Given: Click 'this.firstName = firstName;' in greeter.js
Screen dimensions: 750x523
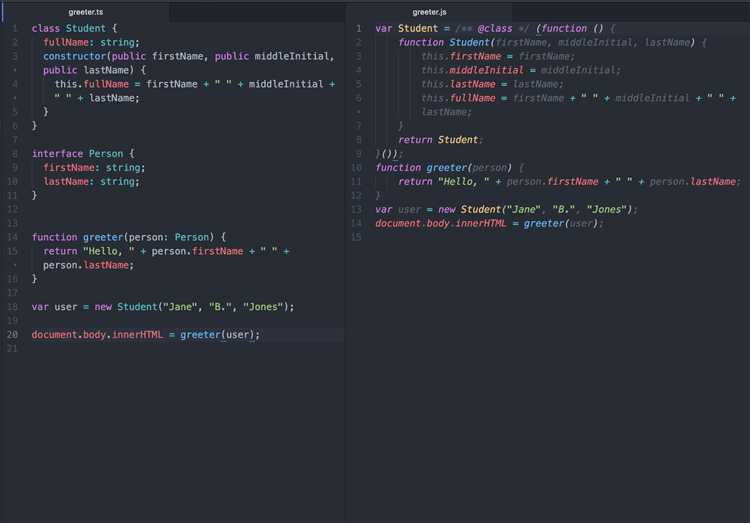Looking at the screenshot, I should [498, 56].
